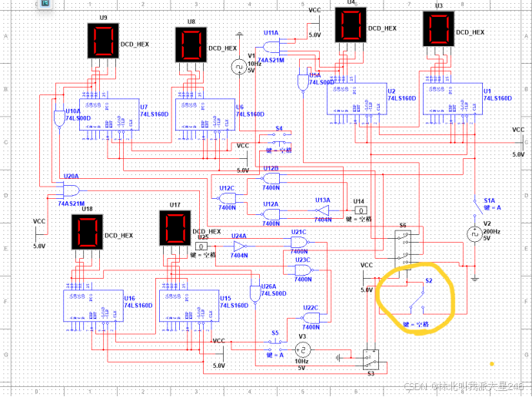Click the ground symbol below V2
This screenshot has width=532, height=397.
click(x=474, y=279)
